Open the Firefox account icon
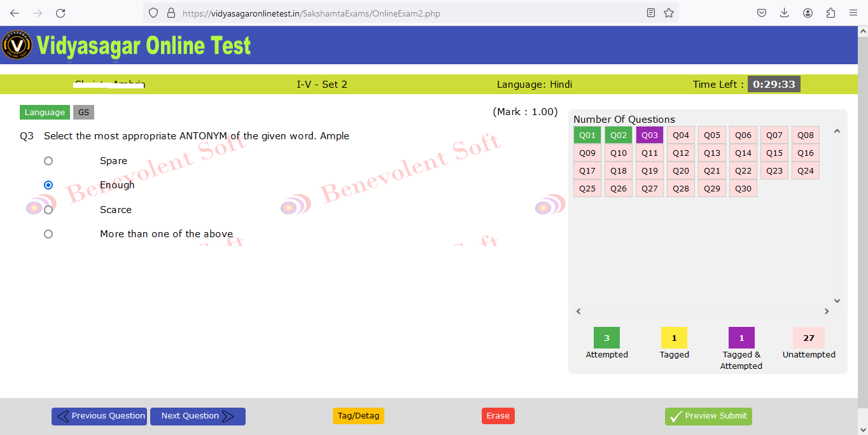This screenshot has width=868, height=435. [808, 13]
